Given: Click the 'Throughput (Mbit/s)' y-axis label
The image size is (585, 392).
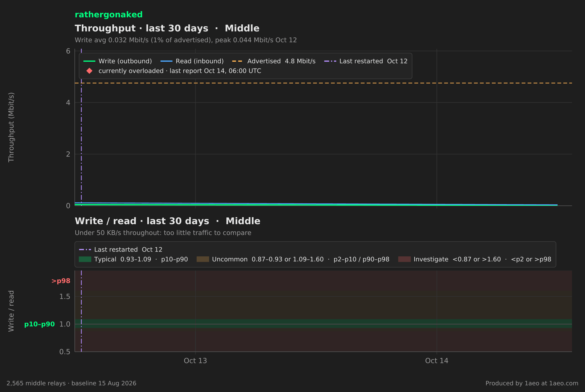Looking at the screenshot, I should (x=11, y=127).
